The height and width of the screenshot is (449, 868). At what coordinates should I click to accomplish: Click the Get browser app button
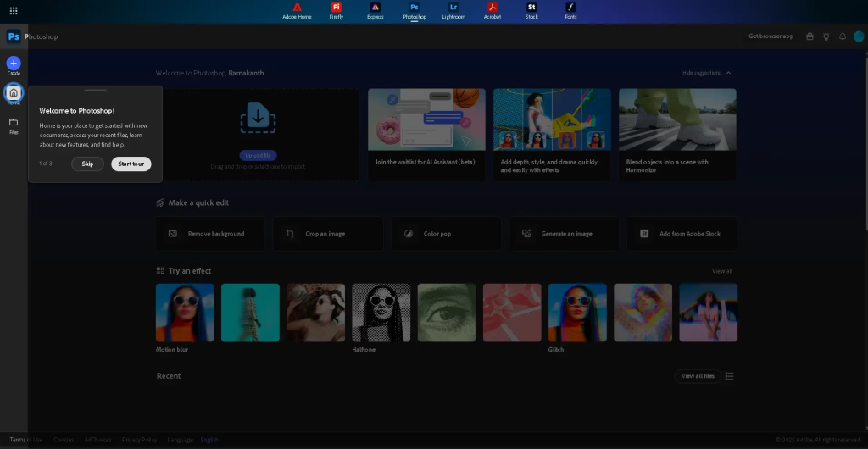coord(771,36)
